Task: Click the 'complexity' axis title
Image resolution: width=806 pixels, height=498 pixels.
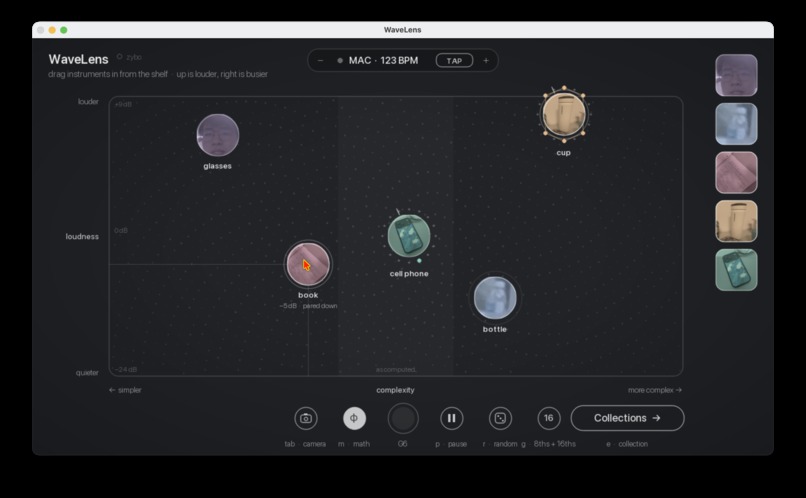Action: pos(395,390)
